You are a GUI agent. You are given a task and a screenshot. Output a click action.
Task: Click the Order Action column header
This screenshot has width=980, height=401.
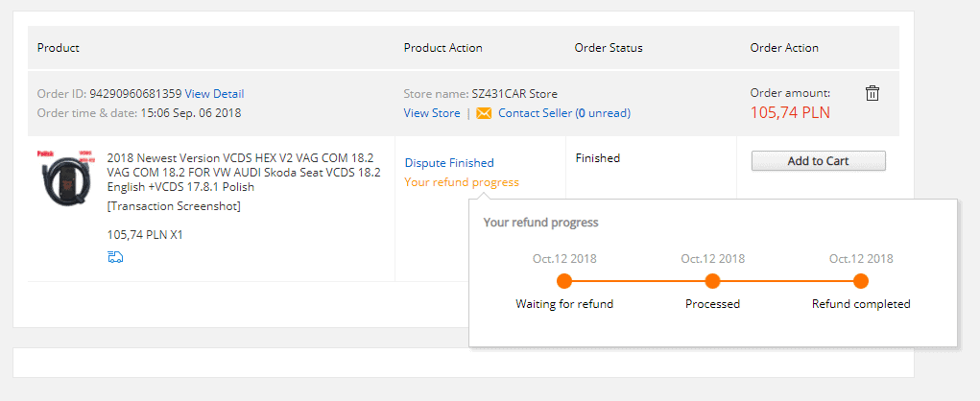coord(784,48)
